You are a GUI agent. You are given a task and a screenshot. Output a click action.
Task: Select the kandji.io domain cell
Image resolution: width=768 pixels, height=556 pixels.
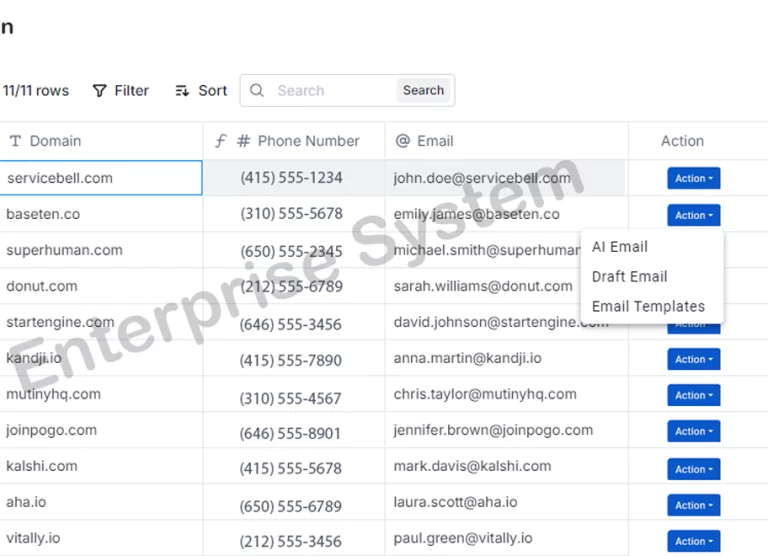click(101, 358)
